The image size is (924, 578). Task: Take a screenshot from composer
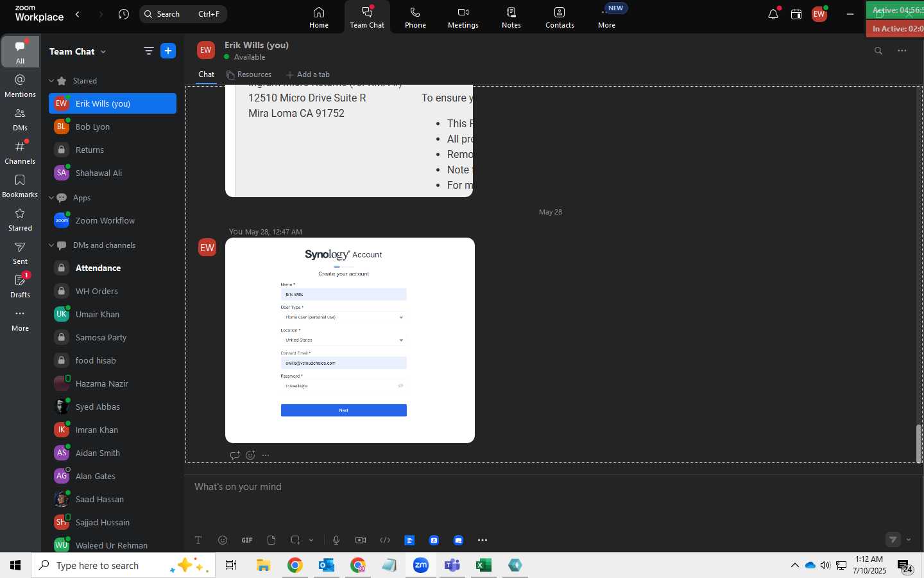pos(295,540)
